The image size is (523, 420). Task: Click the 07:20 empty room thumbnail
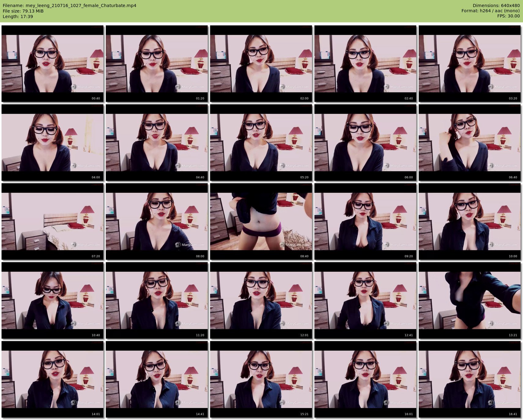click(52, 221)
